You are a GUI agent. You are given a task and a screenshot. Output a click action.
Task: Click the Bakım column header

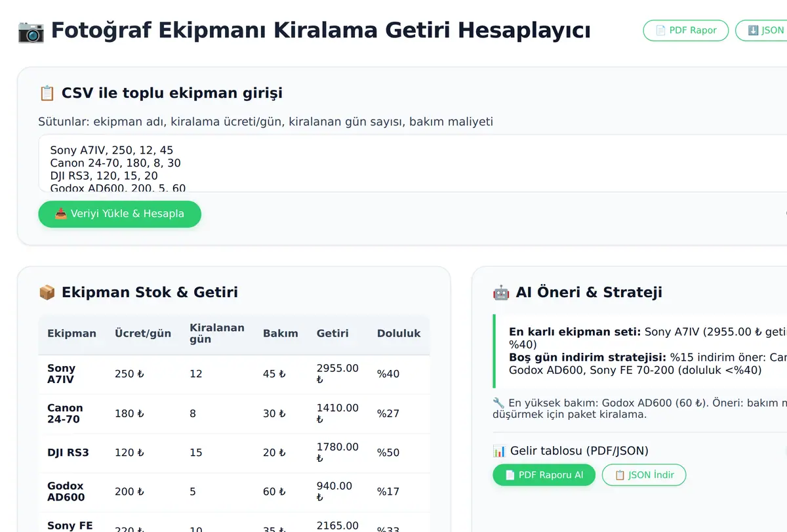coord(281,333)
